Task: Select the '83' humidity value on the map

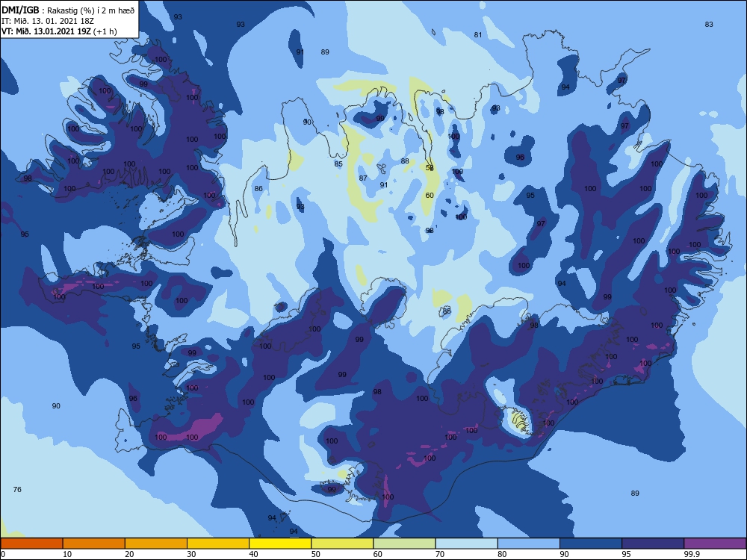Action: click(x=709, y=25)
